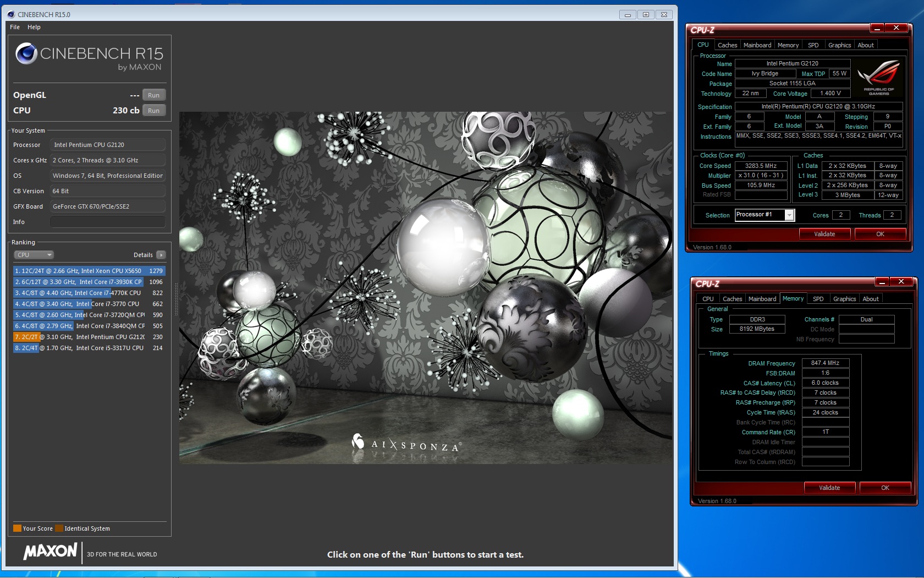Maximize the Cinebench R15 window
This screenshot has height=578, width=924.
(646, 15)
